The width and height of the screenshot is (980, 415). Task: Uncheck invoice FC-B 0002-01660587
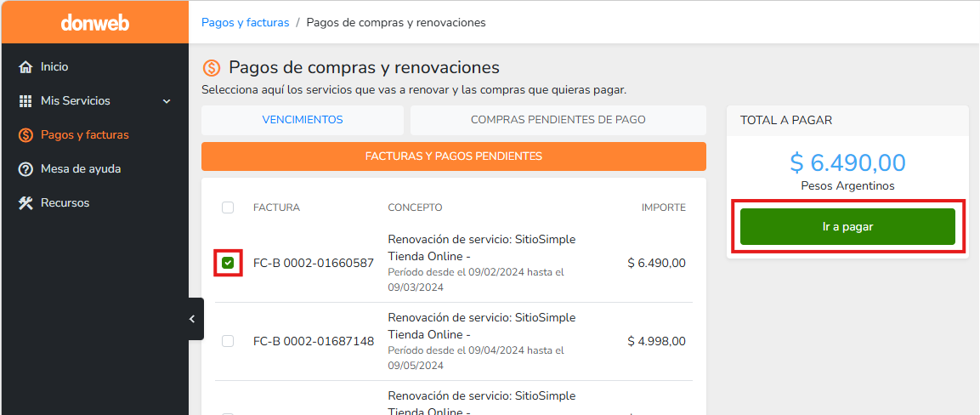coord(228,264)
